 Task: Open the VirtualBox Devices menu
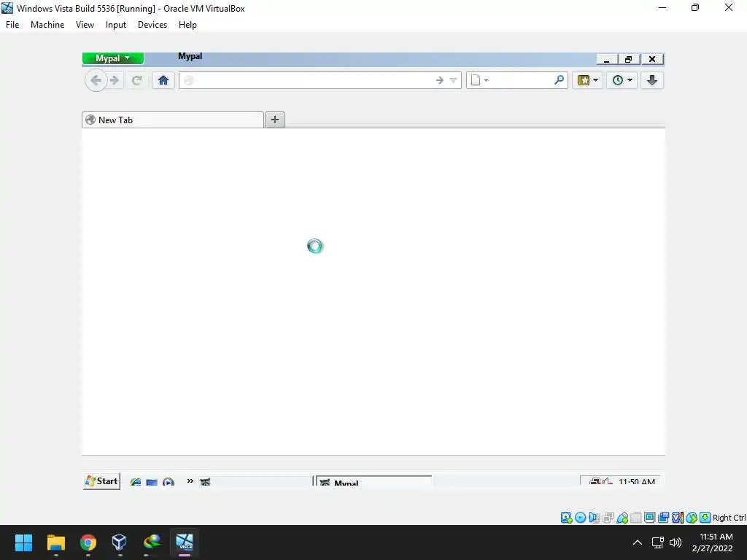tap(152, 25)
